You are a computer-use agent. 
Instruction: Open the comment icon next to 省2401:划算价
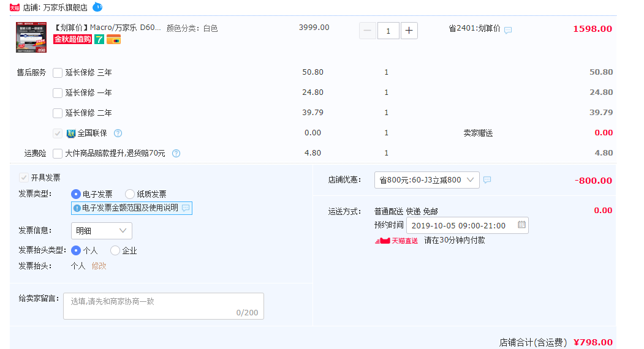(508, 30)
